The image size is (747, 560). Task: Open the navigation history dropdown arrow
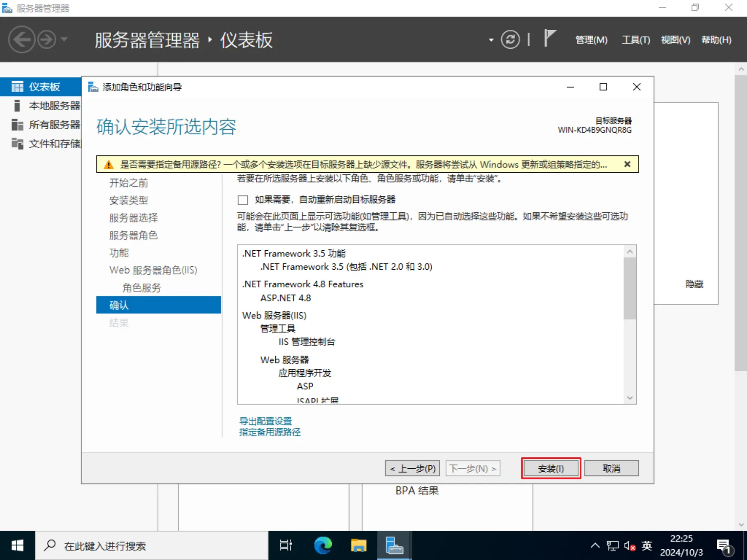[64, 40]
